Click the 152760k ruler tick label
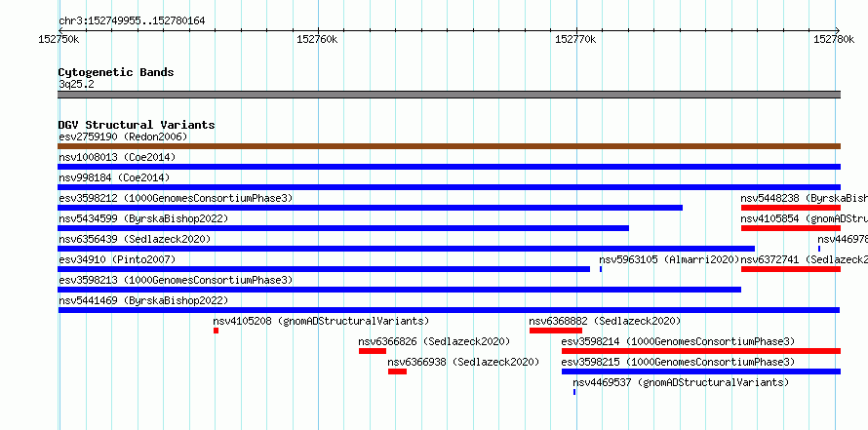Screen dimensions: 868x430 pyautogui.click(x=317, y=39)
